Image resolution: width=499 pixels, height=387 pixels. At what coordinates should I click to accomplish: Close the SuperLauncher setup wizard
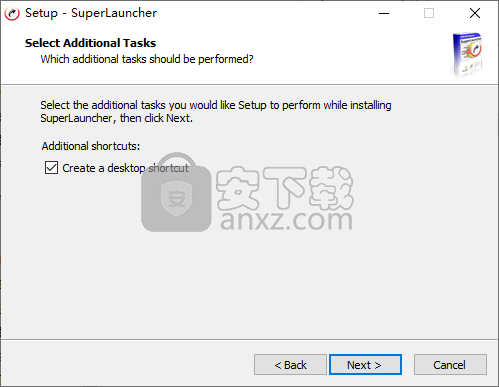click(475, 13)
